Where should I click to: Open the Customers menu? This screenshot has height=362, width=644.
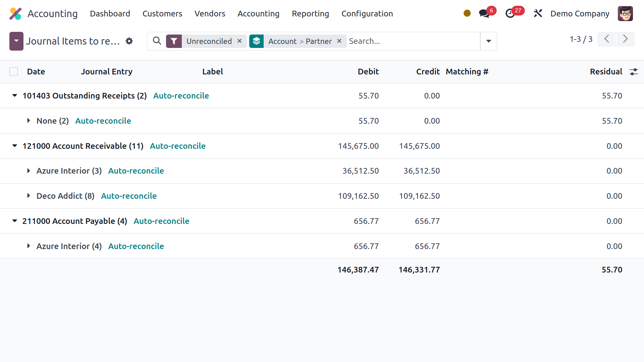tap(162, 13)
